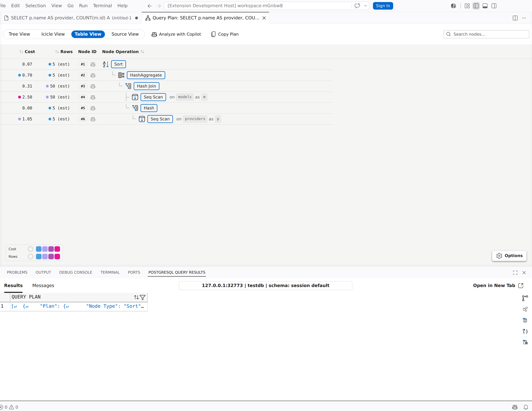Analyze node #3 with Copilot icon
This screenshot has height=411, width=532.
[x=93, y=86]
